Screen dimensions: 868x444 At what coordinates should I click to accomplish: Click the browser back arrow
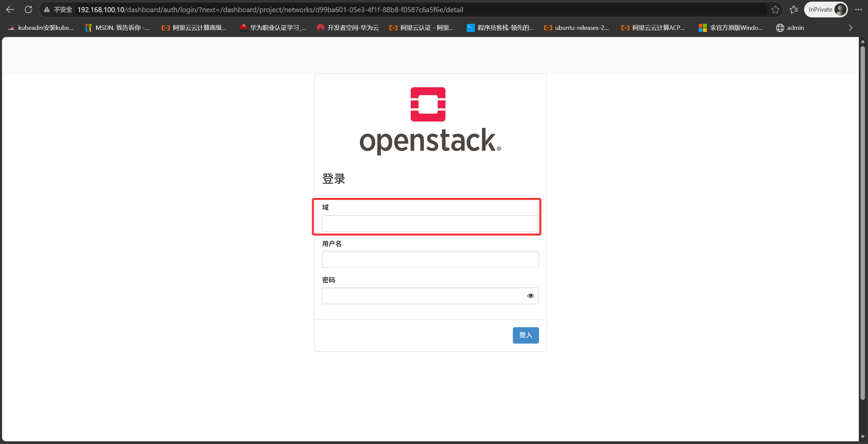10,10
